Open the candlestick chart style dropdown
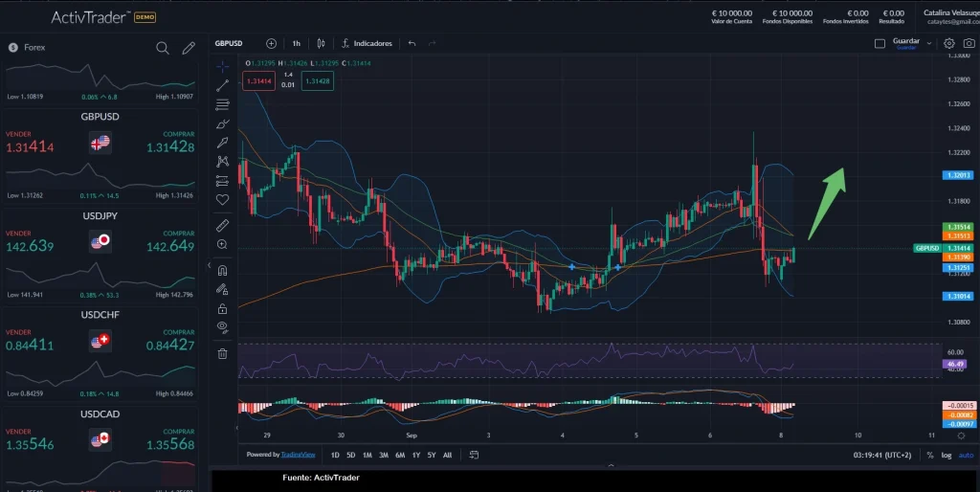This screenshot has height=492, width=980. tap(322, 43)
